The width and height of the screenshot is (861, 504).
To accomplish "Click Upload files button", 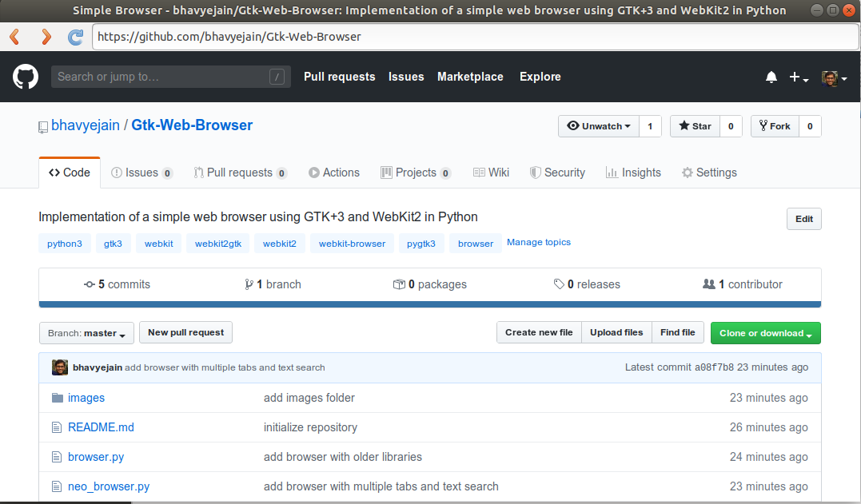I will pyautogui.click(x=616, y=332).
